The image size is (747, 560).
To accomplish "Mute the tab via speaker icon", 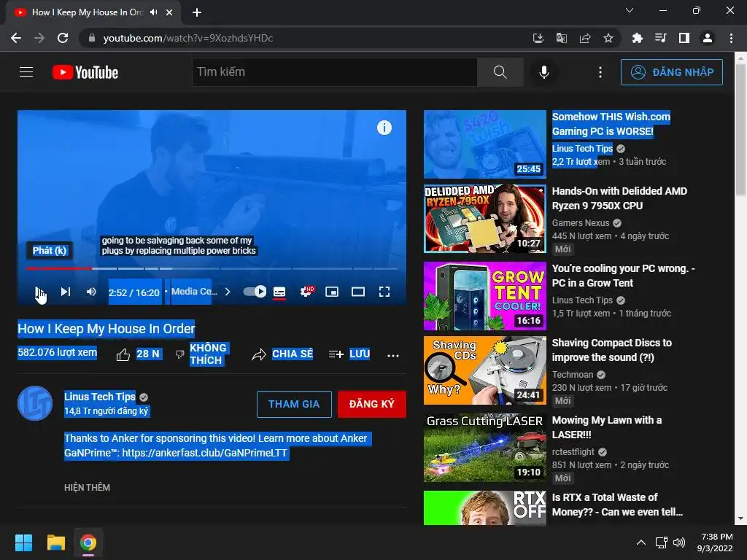I will [x=153, y=12].
